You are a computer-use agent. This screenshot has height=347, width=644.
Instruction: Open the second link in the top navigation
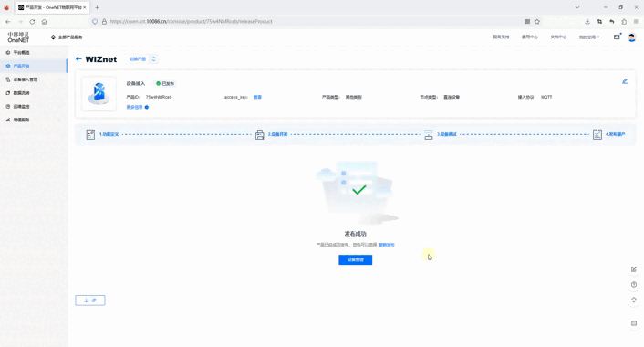pos(529,37)
